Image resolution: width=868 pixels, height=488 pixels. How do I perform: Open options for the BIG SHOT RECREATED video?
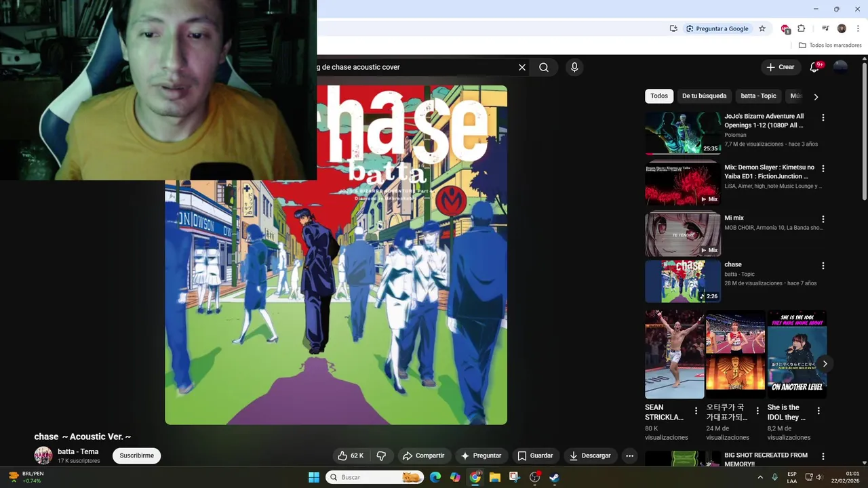(x=823, y=457)
